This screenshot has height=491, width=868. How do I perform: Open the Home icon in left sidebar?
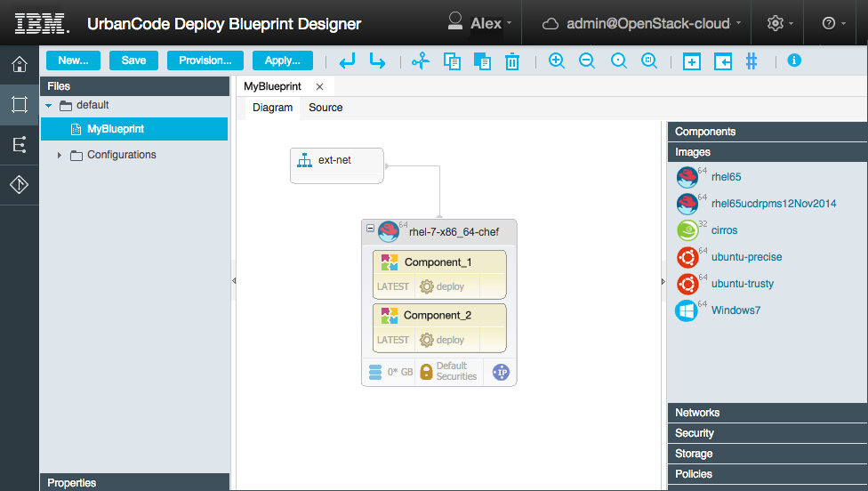[19, 64]
